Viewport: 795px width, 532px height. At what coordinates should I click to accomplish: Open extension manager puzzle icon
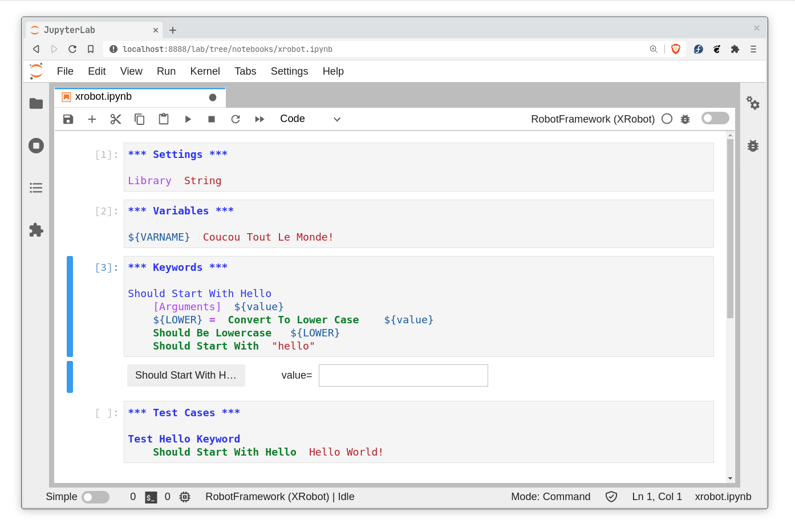36,230
